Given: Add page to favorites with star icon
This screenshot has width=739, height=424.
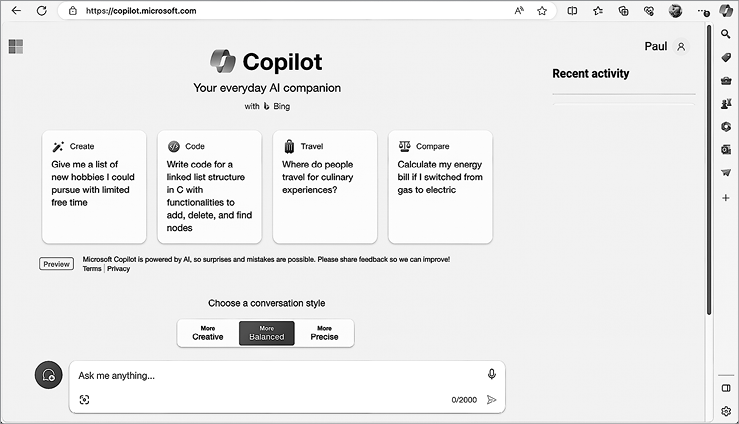Looking at the screenshot, I should [x=542, y=11].
